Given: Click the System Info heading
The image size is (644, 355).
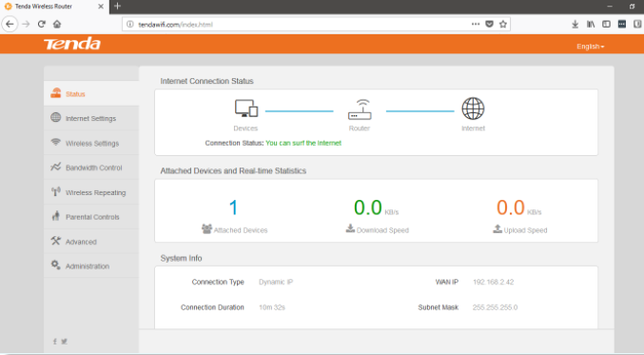Looking at the screenshot, I should click(x=181, y=258).
